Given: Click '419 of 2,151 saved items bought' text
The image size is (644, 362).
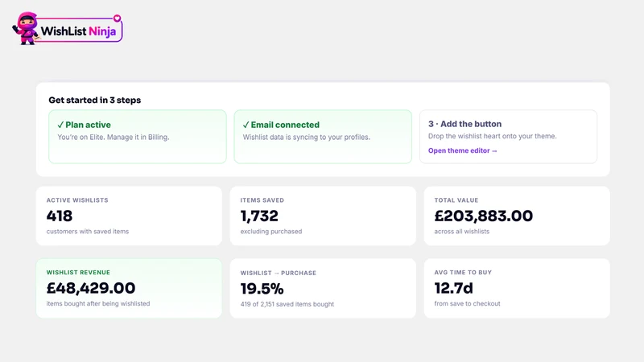Looking at the screenshot, I should [x=287, y=304].
